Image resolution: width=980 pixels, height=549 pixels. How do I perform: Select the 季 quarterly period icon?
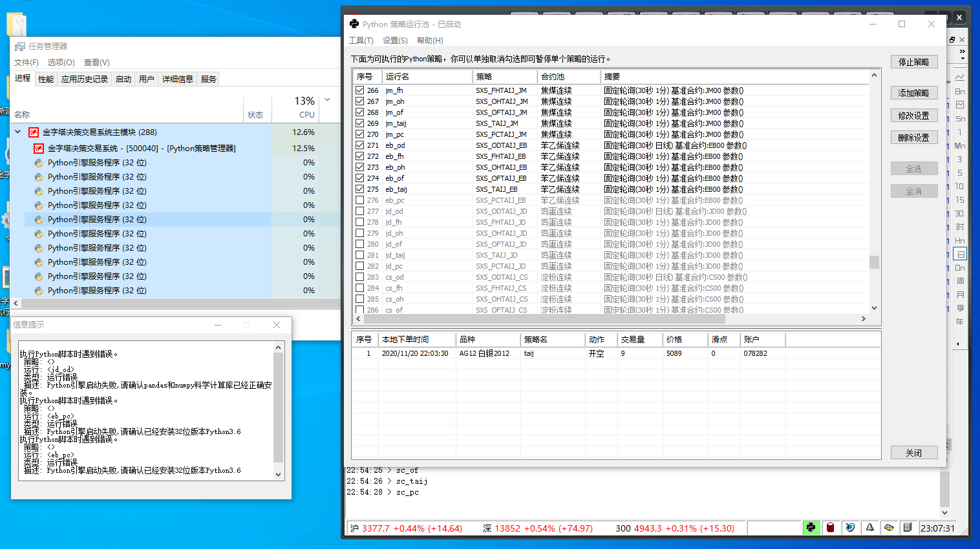(960, 309)
